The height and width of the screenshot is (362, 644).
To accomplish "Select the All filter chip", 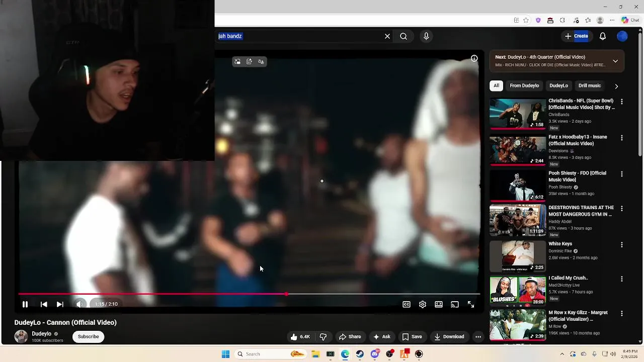I will coord(496,85).
